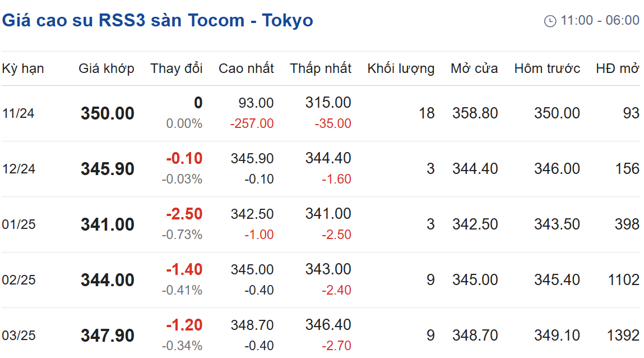Select the 'Khối lượng' column header
Viewport: 644px width, 358px height.
(401, 68)
